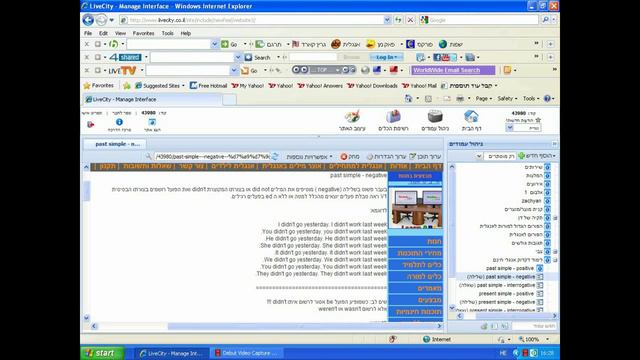Click the page URL field with past-simple---negative
The image size is (640, 360).
coord(212,156)
